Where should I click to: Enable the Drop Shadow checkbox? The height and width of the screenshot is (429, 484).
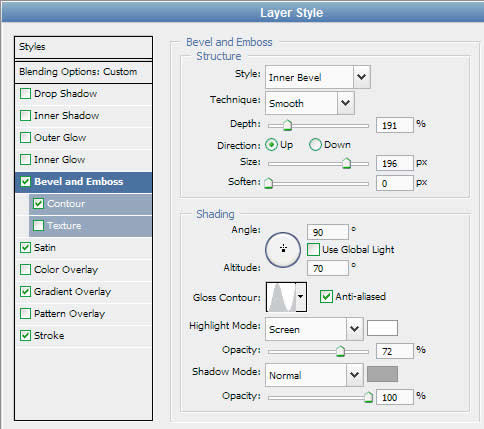[x=25, y=94]
